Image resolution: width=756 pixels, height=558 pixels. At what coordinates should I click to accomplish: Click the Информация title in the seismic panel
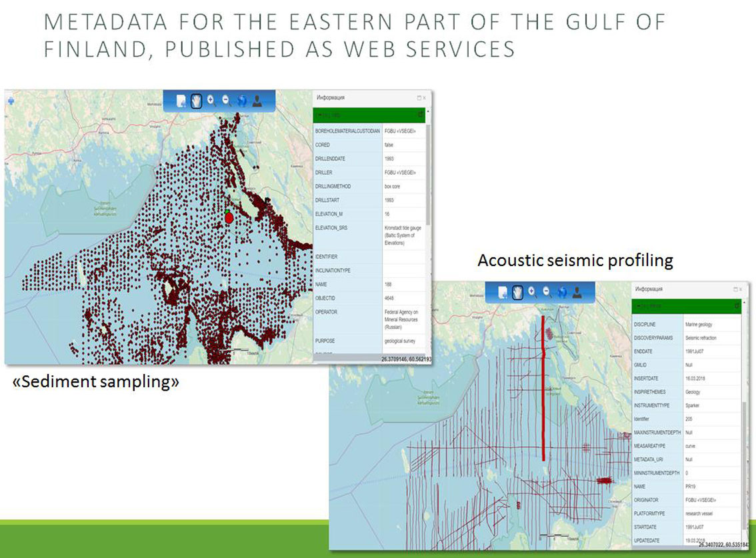click(x=649, y=289)
